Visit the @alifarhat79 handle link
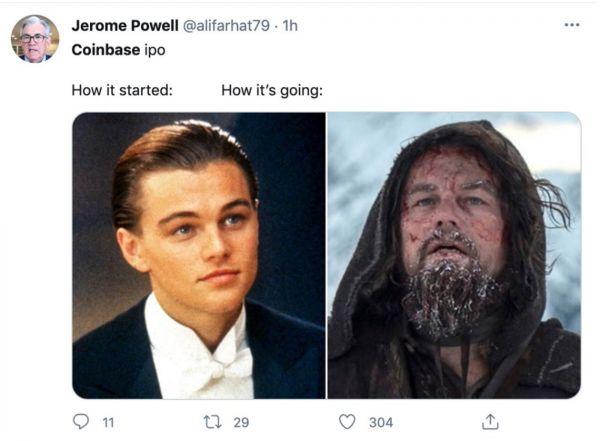 (x=227, y=26)
